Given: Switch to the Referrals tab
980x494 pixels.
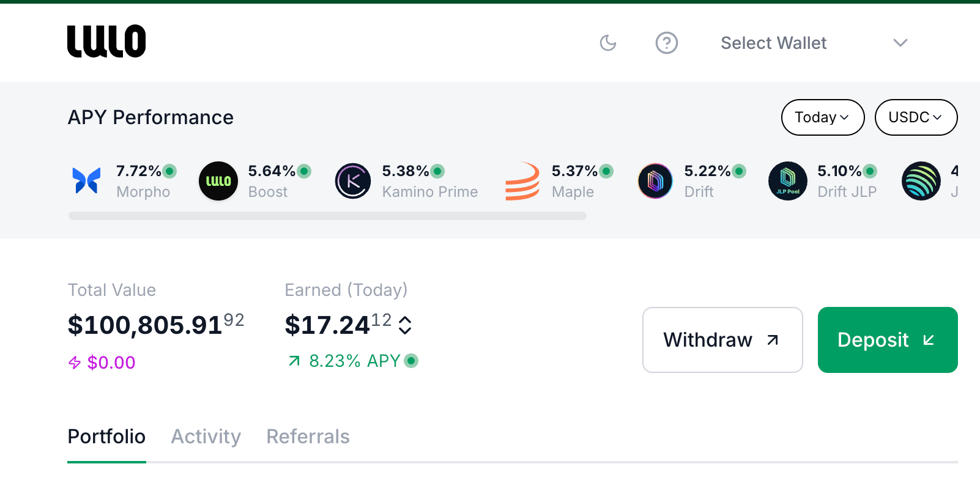Looking at the screenshot, I should [x=308, y=437].
